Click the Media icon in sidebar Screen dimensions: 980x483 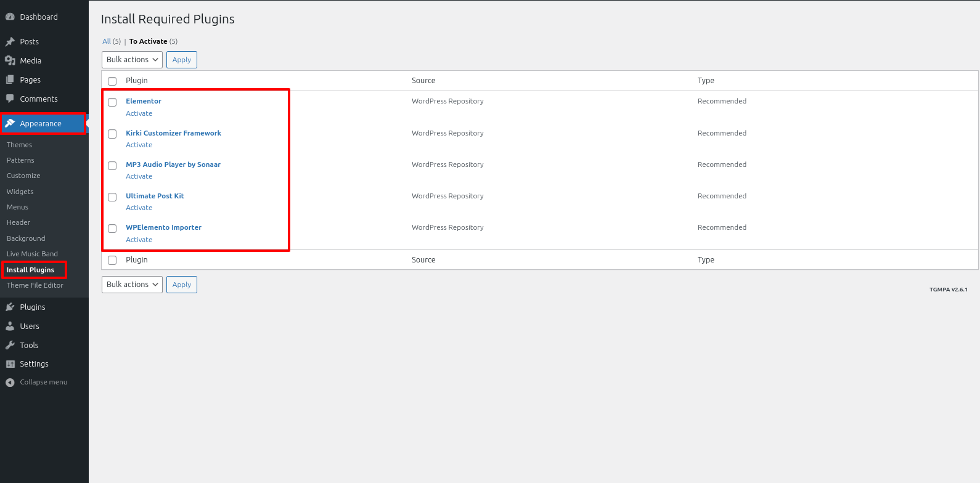pyautogui.click(x=10, y=60)
